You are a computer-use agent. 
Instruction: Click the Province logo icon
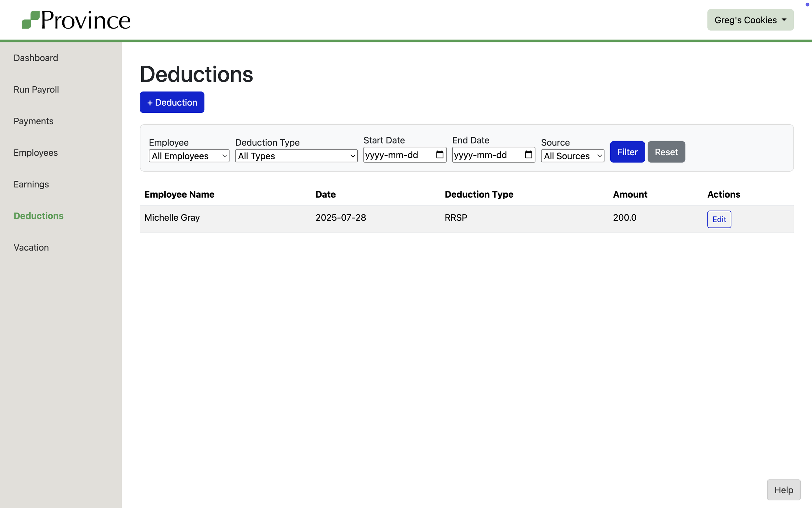(x=31, y=20)
